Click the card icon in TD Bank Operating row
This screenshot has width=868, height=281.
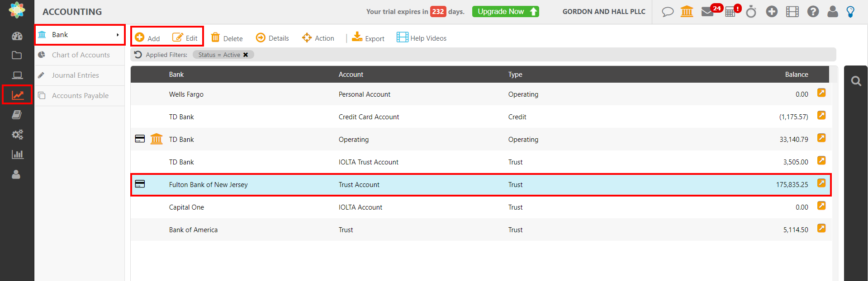tap(140, 139)
